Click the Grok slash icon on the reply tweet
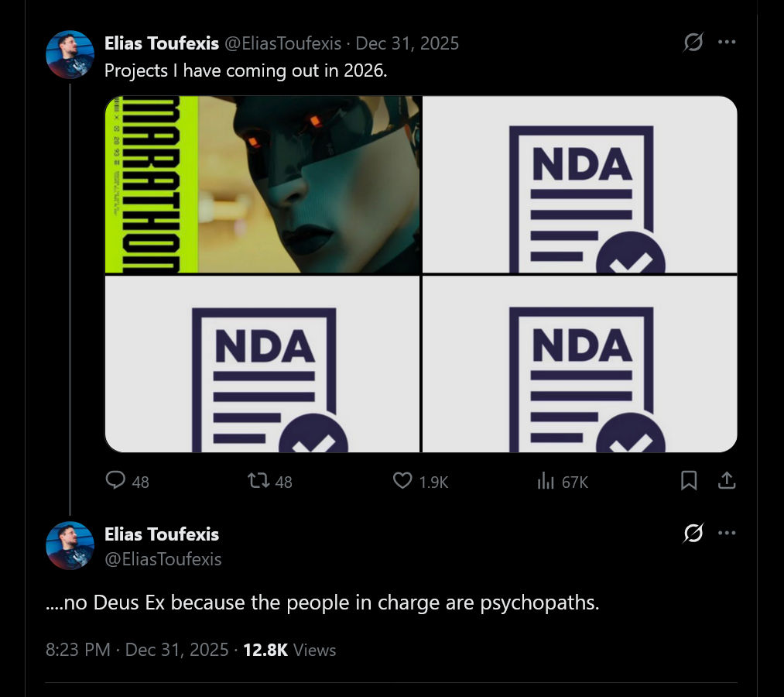Screen dimensions: 784x697 pyautogui.click(x=693, y=533)
